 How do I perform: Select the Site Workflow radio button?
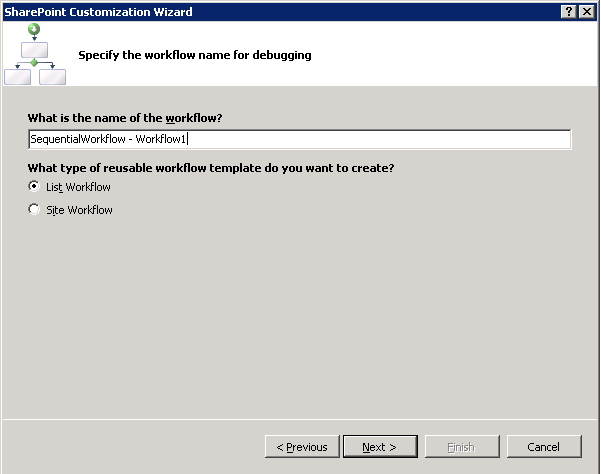click(35, 210)
